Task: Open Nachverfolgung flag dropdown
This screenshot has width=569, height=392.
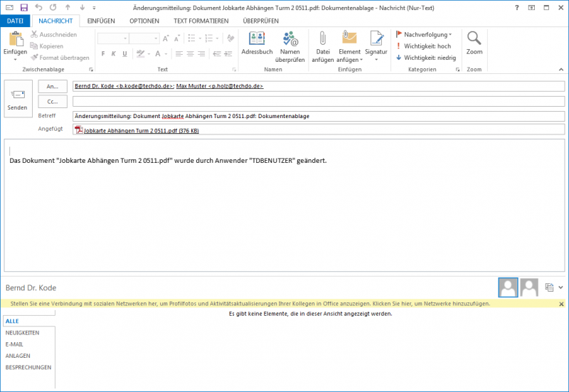Action: [x=424, y=34]
